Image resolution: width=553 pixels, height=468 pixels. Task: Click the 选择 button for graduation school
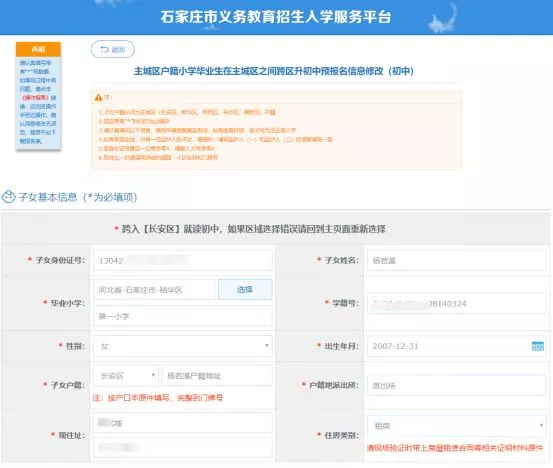pos(245,290)
